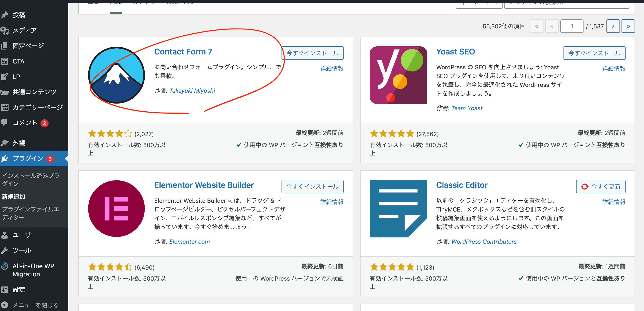Screen dimensions: 644x311
Task: Click the Yoast SEO plugin logo
Action: 398,75
